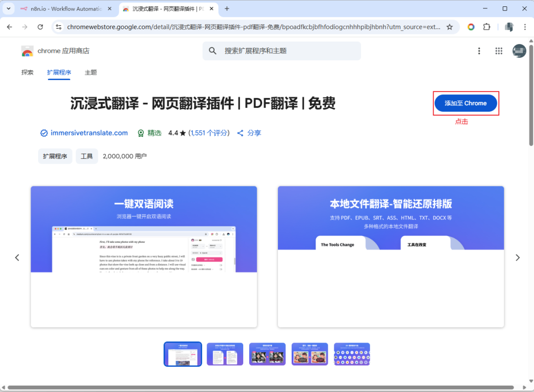
Task: Switch to the n8n.io Workflow Automation tab
Action: click(66, 9)
